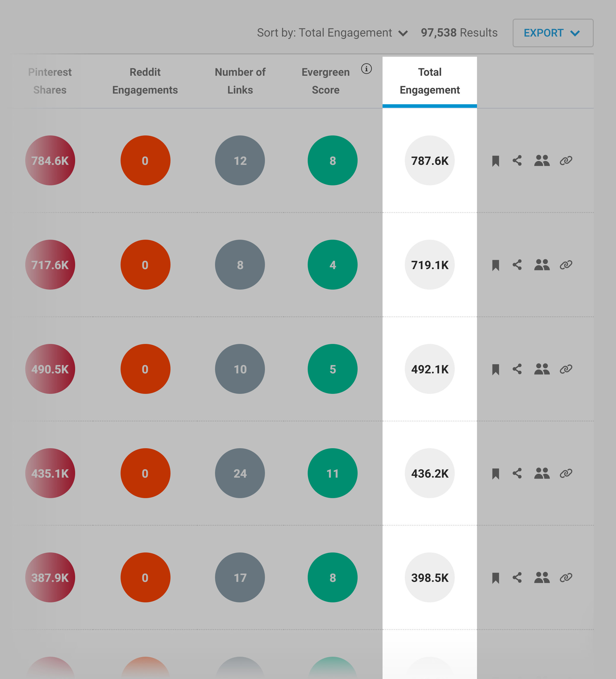This screenshot has width=616, height=679.
Task: Open the Evergreen Score info tooltip
Action: point(366,69)
